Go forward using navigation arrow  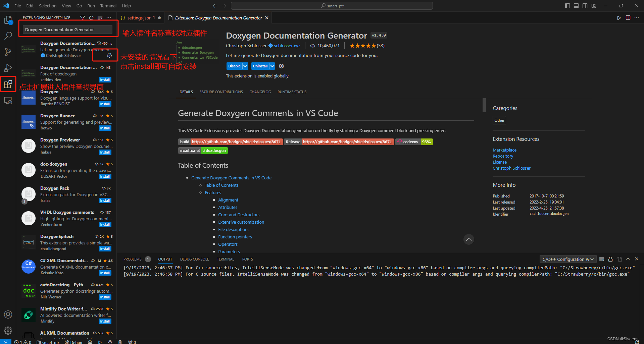[224, 6]
